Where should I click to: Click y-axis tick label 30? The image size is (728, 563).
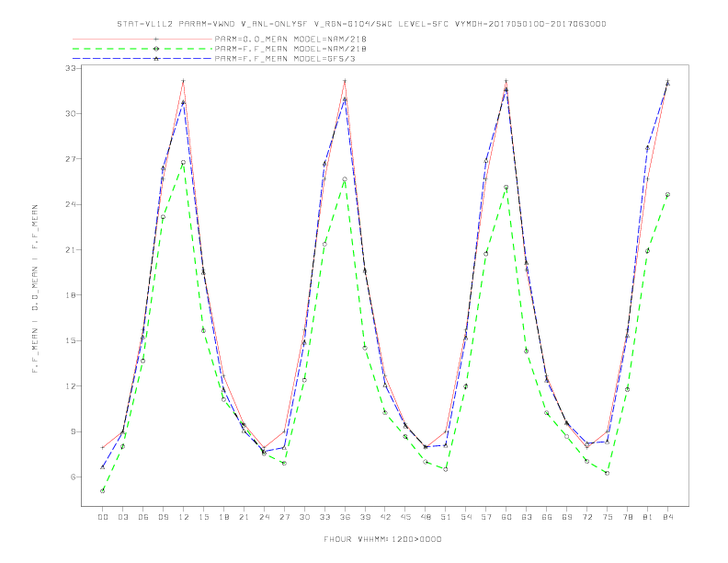tap(71, 113)
